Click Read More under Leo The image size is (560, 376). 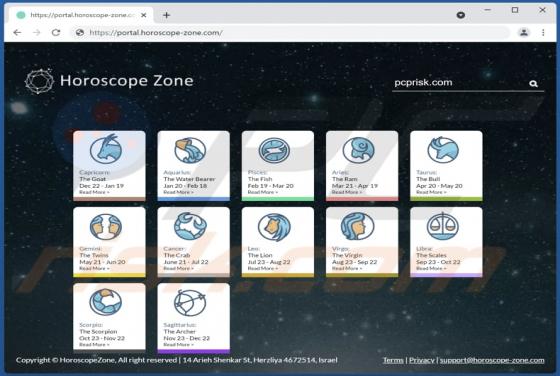pos(263,269)
